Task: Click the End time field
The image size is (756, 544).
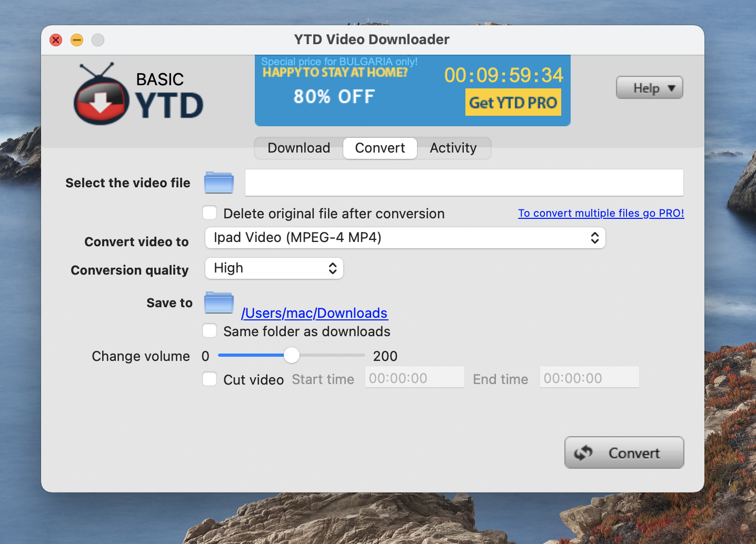Action: (x=590, y=378)
